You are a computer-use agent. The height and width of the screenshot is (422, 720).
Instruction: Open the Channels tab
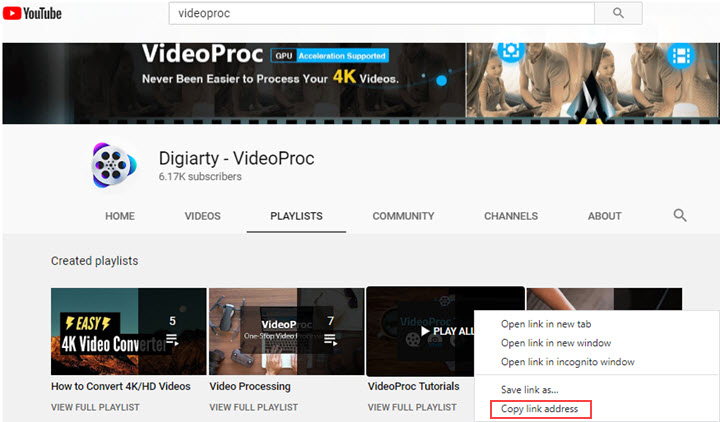[511, 216]
